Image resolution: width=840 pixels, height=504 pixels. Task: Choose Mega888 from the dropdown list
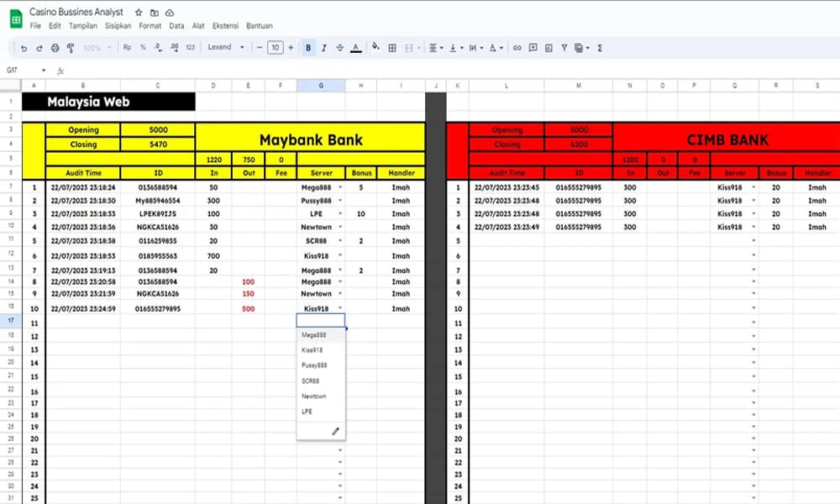click(x=321, y=335)
